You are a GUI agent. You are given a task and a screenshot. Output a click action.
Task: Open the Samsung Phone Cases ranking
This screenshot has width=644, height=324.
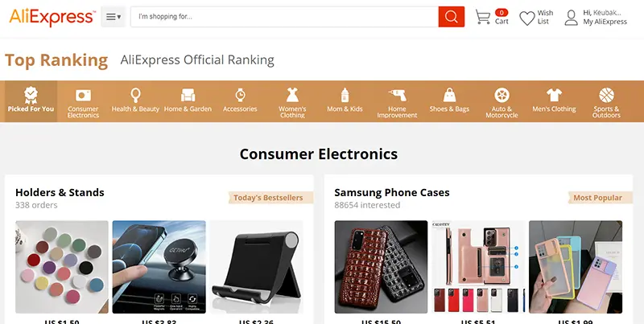coord(392,192)
